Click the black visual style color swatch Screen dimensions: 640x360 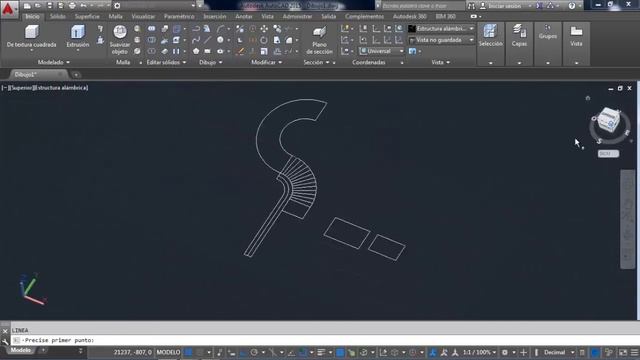pos(412,29)
